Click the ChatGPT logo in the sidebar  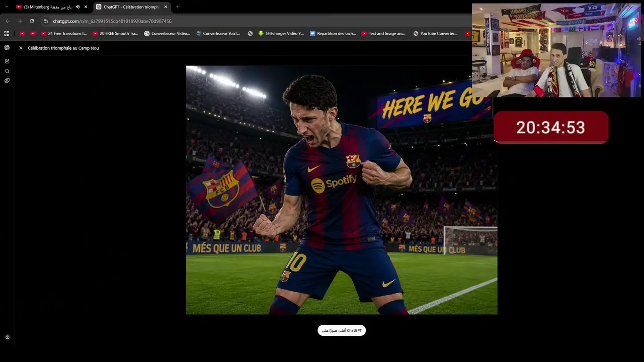tap(7, 48)
